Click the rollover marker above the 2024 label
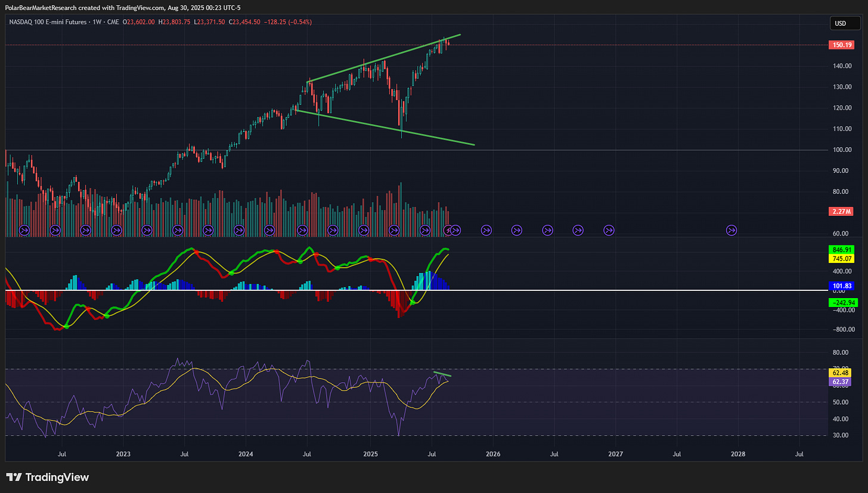The height and width of the screenshot is (493, 868). point(239,230)
